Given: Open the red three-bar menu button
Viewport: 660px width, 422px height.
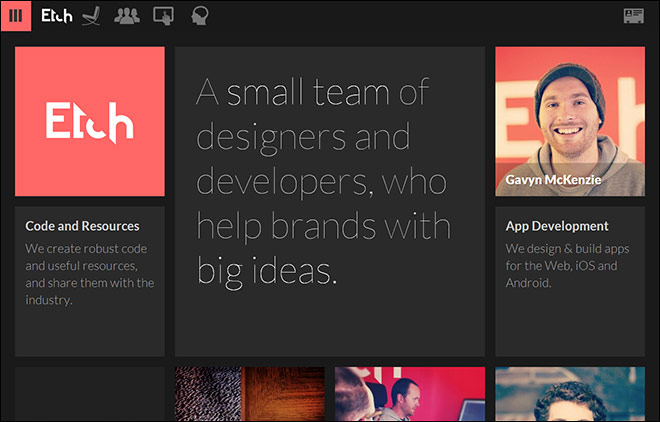Looking at the screenshot, I should [16, 16].
